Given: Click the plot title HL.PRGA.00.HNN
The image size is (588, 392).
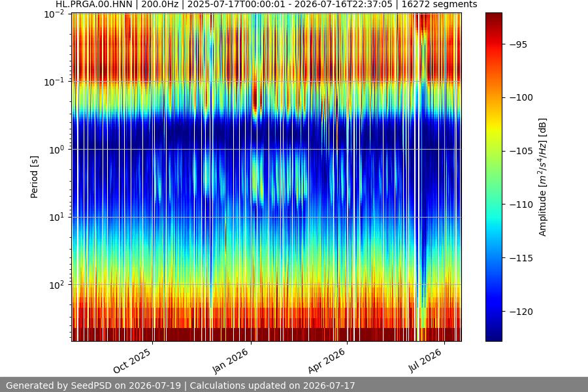Looking at the screenshot, I should tap(267, 5).
